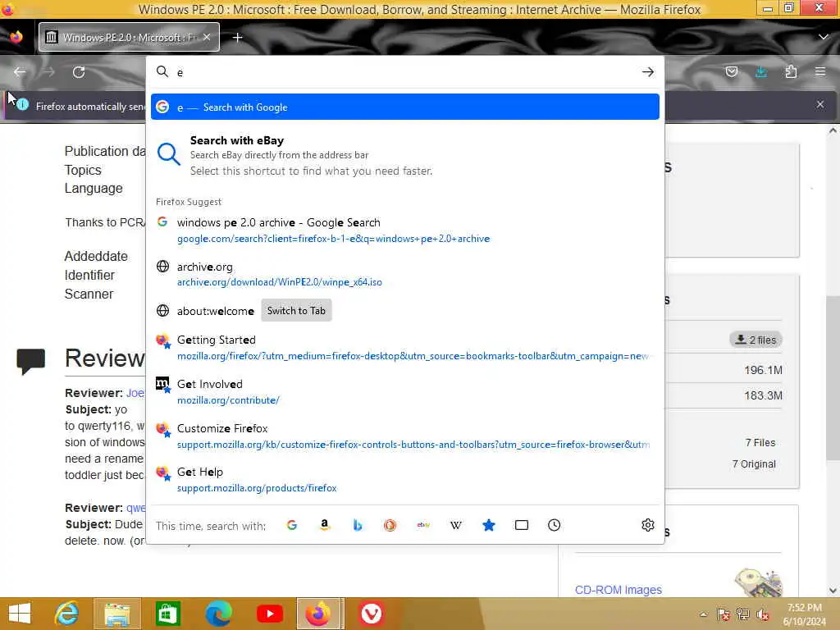
Task: Search in Bookmarks star icon
Action: tap(489, 525)
